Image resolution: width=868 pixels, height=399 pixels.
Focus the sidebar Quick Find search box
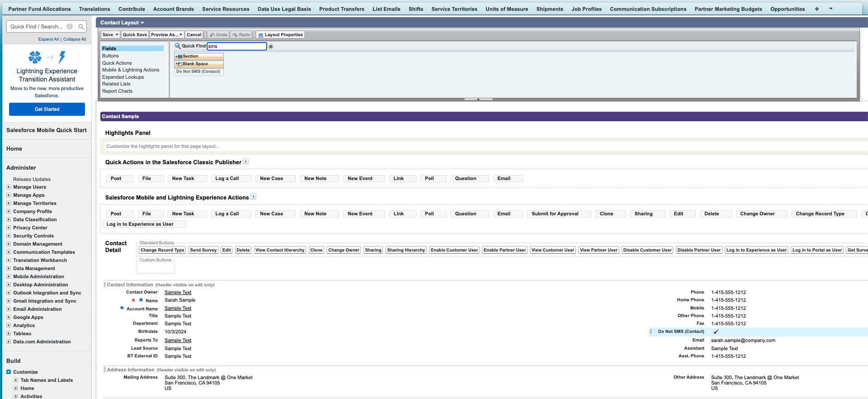pyautogui.click(x=37, y=27)
